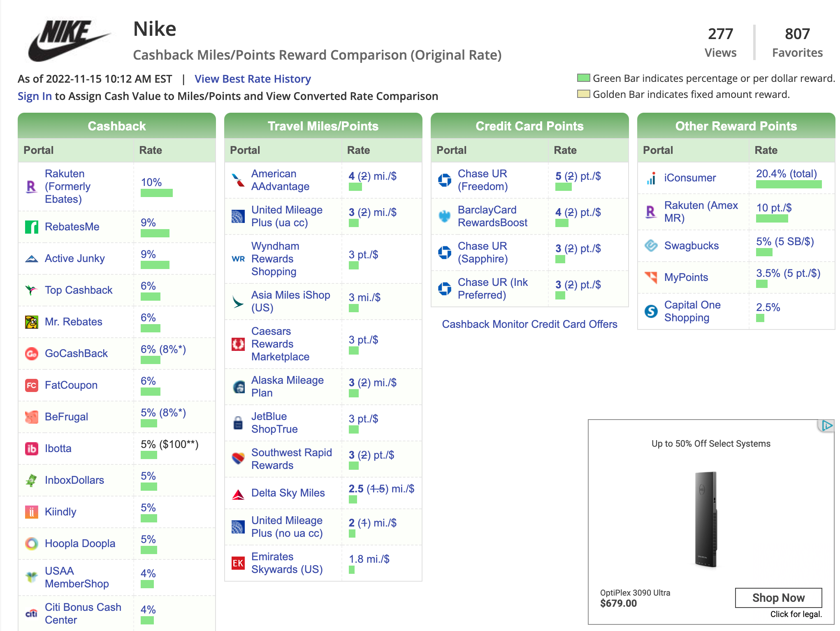Click the Dell OptiPlex product image
This screenshot has width=840, height=631.
[x=706, y=519]
